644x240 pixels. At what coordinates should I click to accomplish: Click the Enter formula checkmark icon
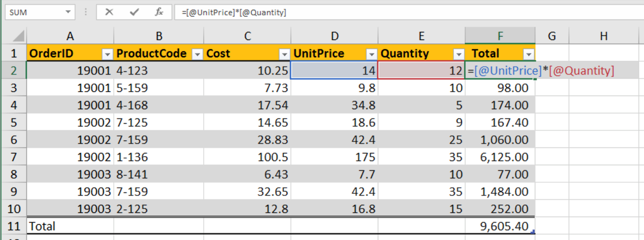tap(134, 12)
